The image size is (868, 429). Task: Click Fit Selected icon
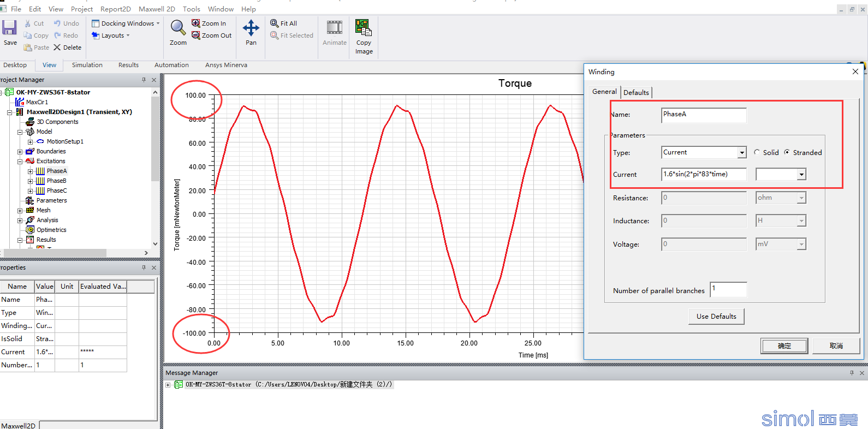click(x=275, y=35)
